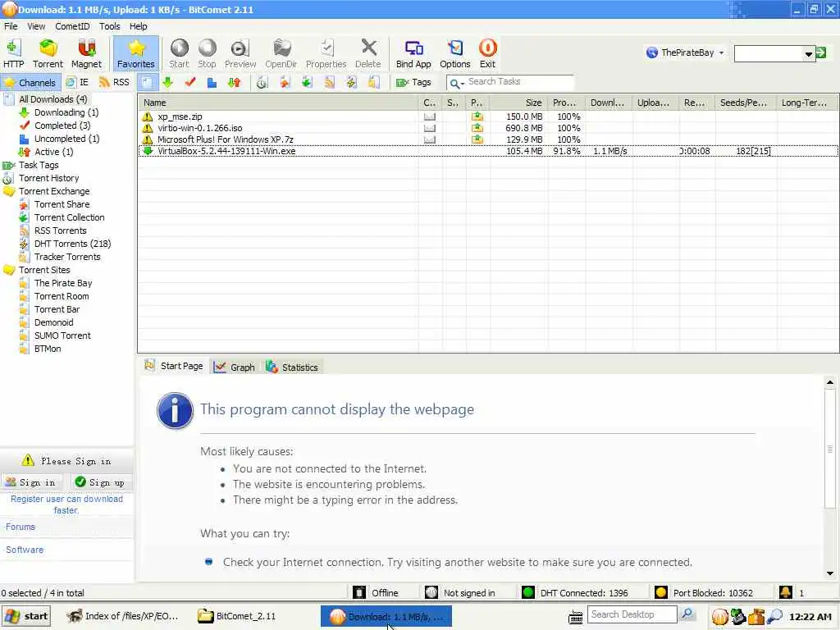The width and height of the screenshot is (840, 630).
Task: Click the Preview toolbar icon
Action: [240, 53]
